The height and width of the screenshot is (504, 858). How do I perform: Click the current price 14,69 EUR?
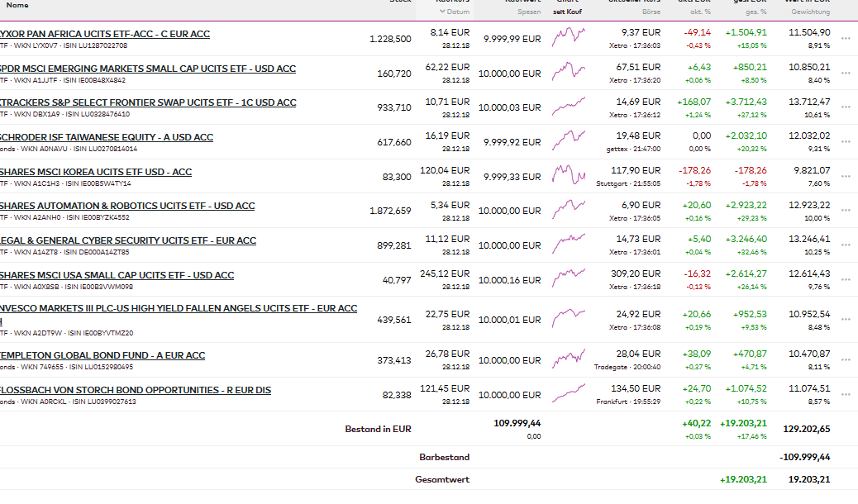(639, 102)
